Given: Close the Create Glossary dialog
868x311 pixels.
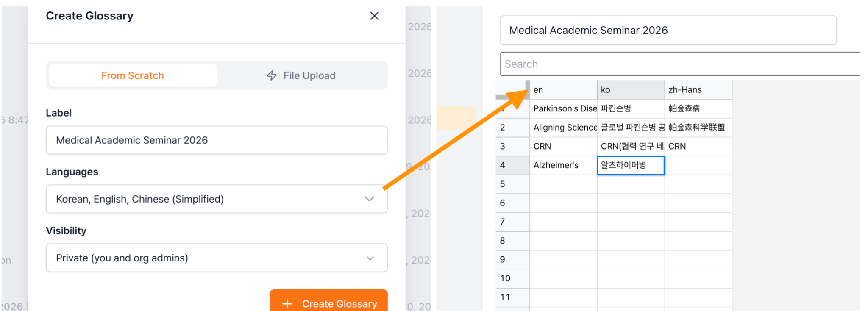Looking at the screenshot, I should (x=374, y=16).
